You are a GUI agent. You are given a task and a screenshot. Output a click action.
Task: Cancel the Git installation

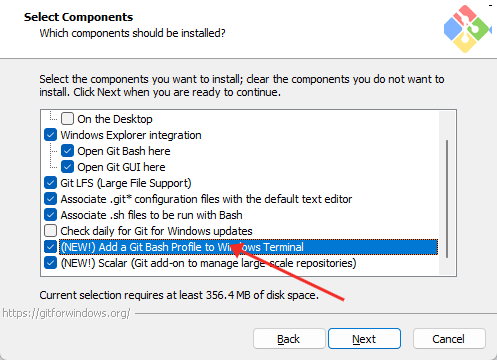tap(449, 339)
